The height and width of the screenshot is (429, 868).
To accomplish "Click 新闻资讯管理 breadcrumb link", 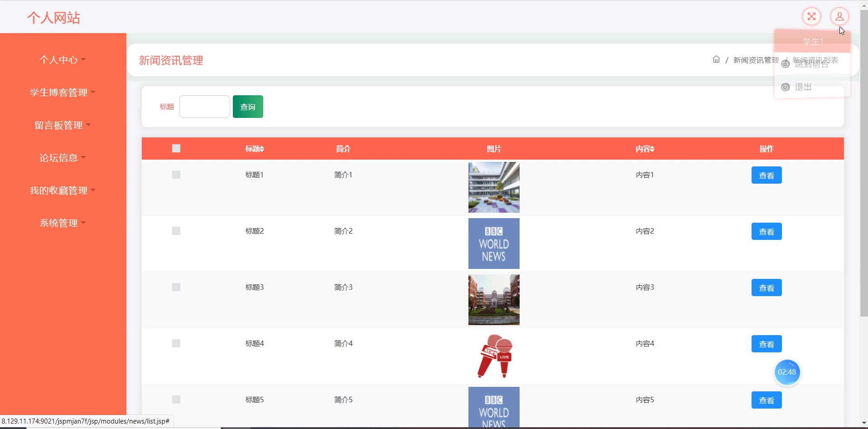I will (x=756, y=60).
